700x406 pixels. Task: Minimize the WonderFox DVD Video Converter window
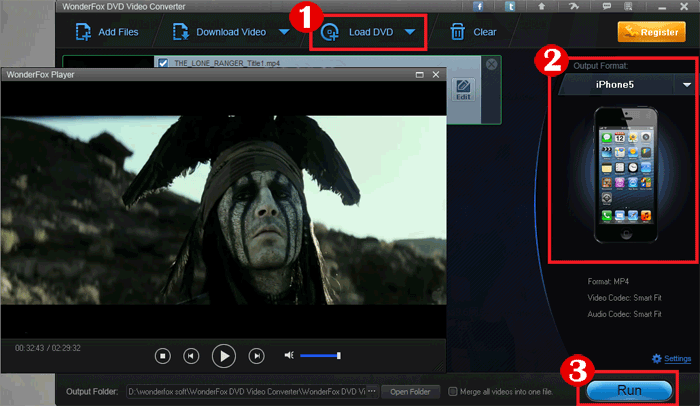pos(662,7)
